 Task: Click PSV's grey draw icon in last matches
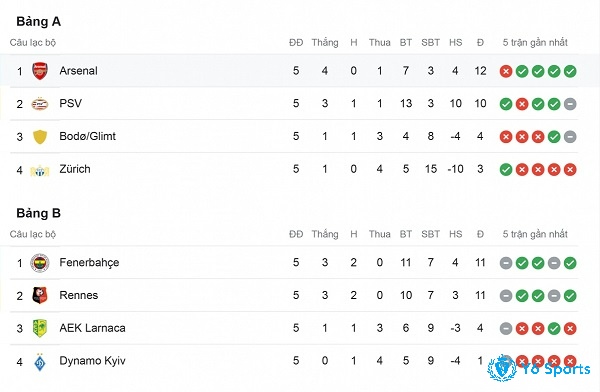pos(570,104)
